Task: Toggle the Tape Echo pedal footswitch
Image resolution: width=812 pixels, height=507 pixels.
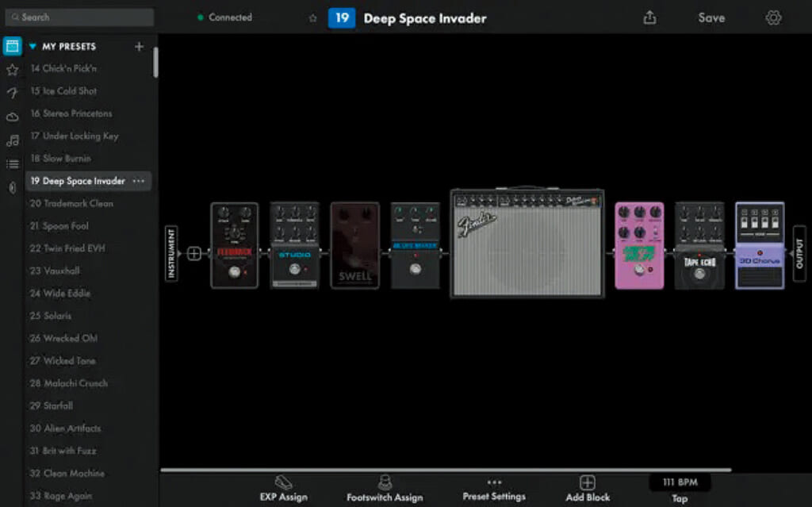Action: (x=699, y=273)
